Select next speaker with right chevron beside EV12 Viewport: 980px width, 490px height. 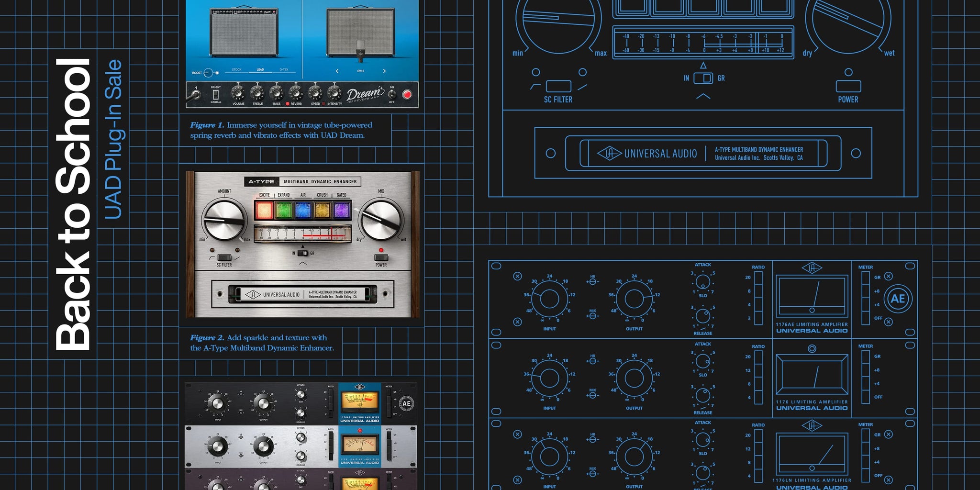384,71
